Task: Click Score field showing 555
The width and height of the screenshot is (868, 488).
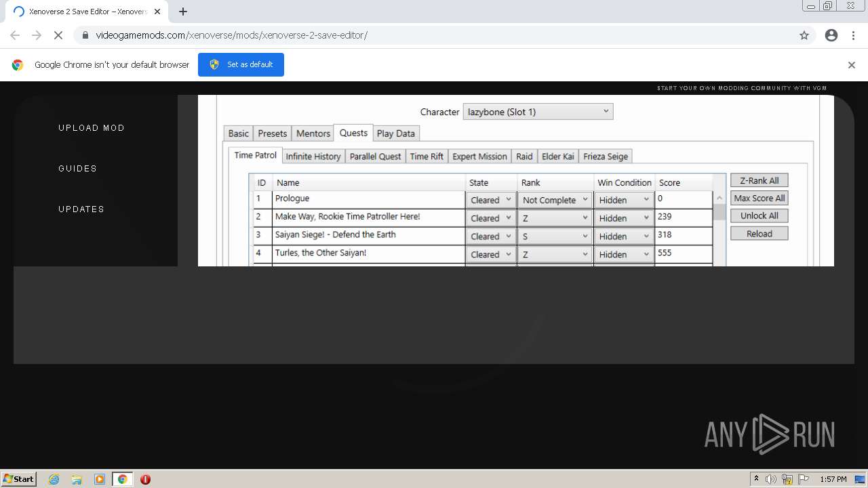Action: (x=684, y=253)
